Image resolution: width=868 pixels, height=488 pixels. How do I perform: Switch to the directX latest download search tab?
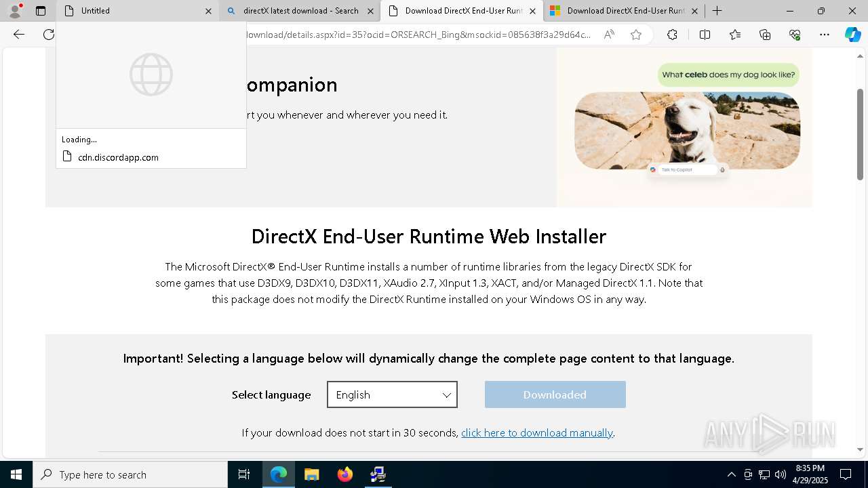(x=300, y=11)
